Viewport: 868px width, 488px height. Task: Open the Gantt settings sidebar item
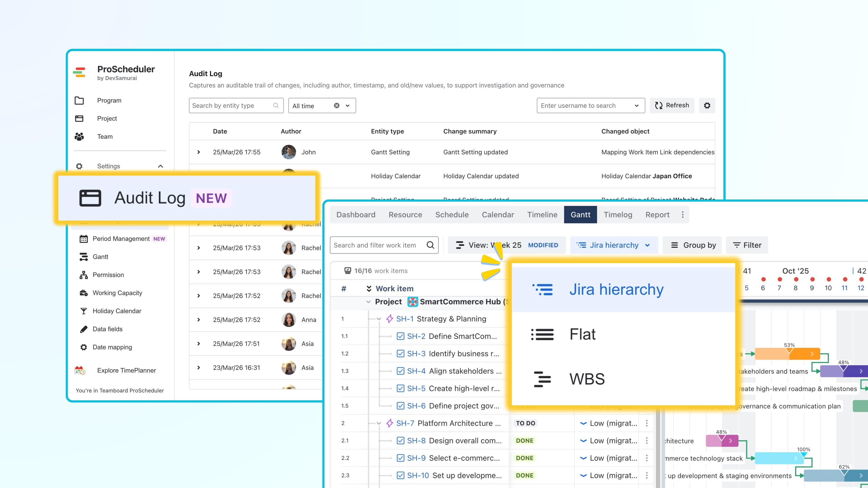click(x=100, y=257)
